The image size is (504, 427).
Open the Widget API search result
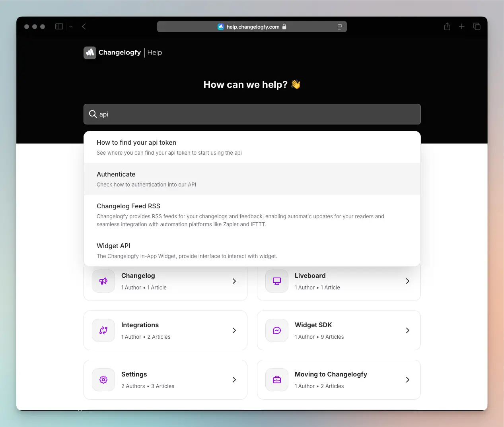[x=252, y=250]
